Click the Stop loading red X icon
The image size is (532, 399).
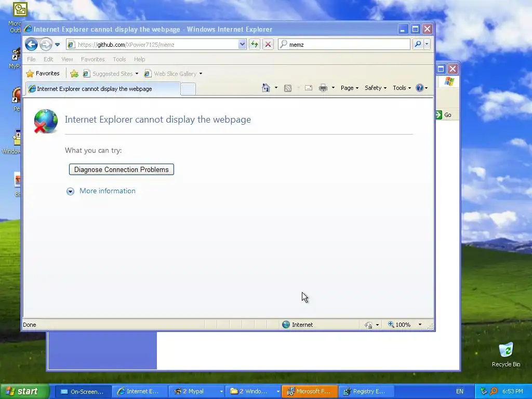pyautogui.click(x=268, y=45)
